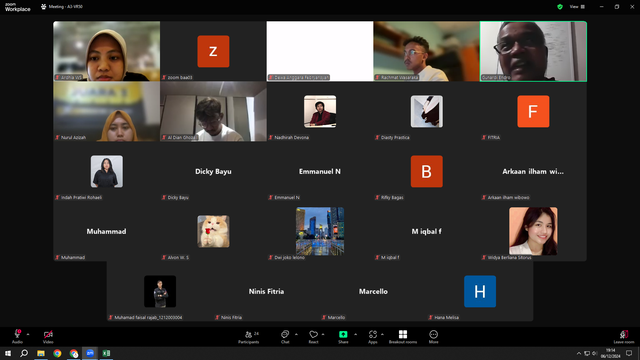Click the blue H avatar of Hana Melisa
Viewport: 640px width, 360px height.
pos(480,291)
